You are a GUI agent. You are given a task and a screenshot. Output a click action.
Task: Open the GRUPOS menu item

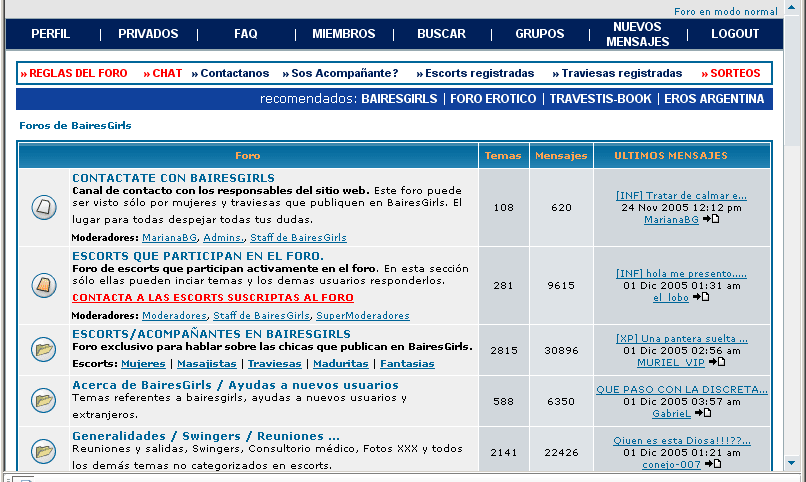point(540,34)
